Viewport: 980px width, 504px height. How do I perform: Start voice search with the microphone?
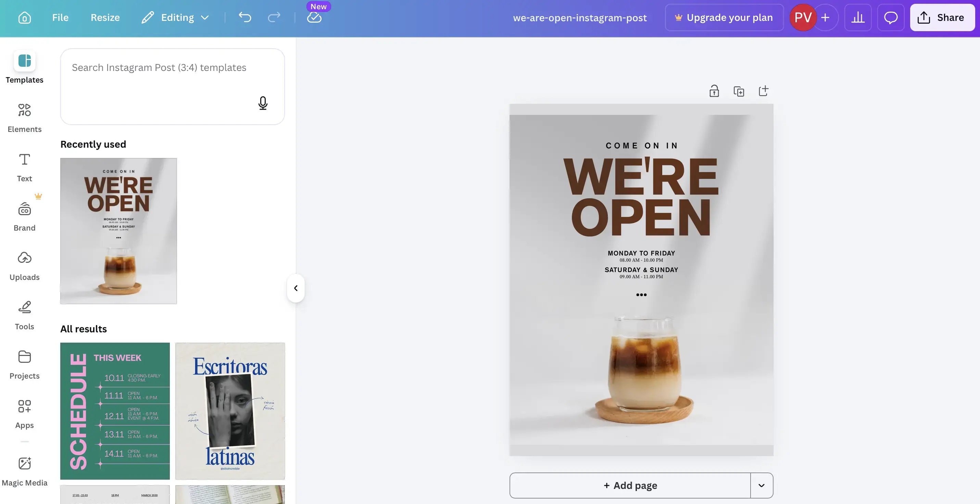click(263, 103)
